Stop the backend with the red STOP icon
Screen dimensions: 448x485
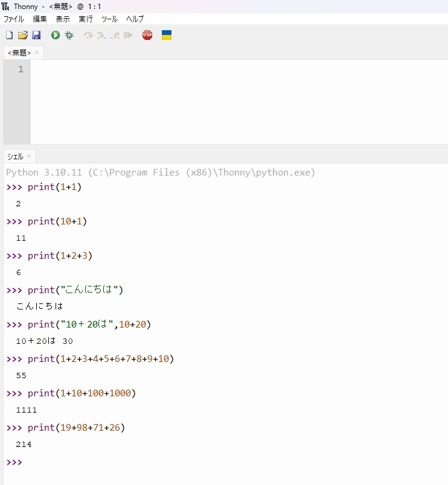(x=147, y=35)
